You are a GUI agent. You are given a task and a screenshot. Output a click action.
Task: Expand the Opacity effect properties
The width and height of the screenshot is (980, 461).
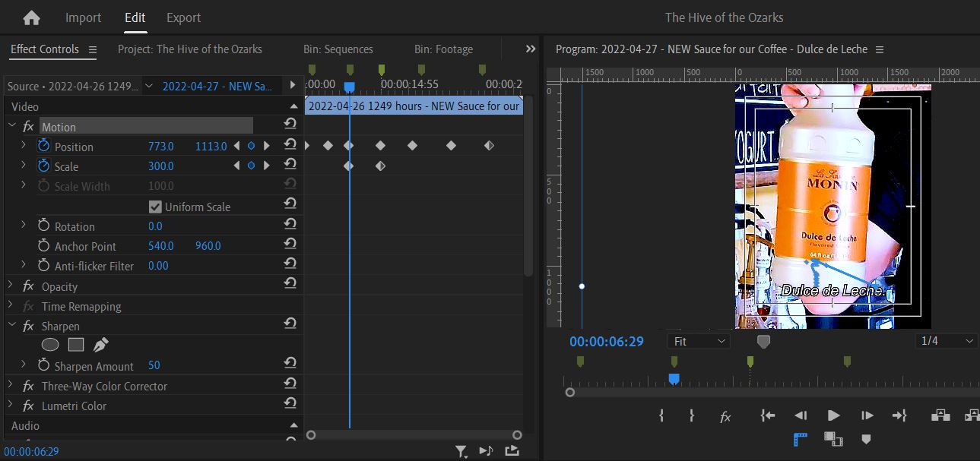(11, 286)
